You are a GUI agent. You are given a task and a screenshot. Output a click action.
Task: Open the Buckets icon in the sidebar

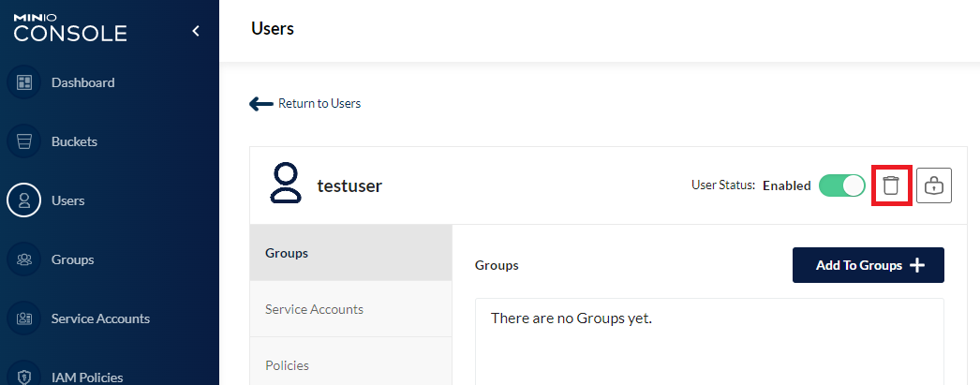point(23,141)
